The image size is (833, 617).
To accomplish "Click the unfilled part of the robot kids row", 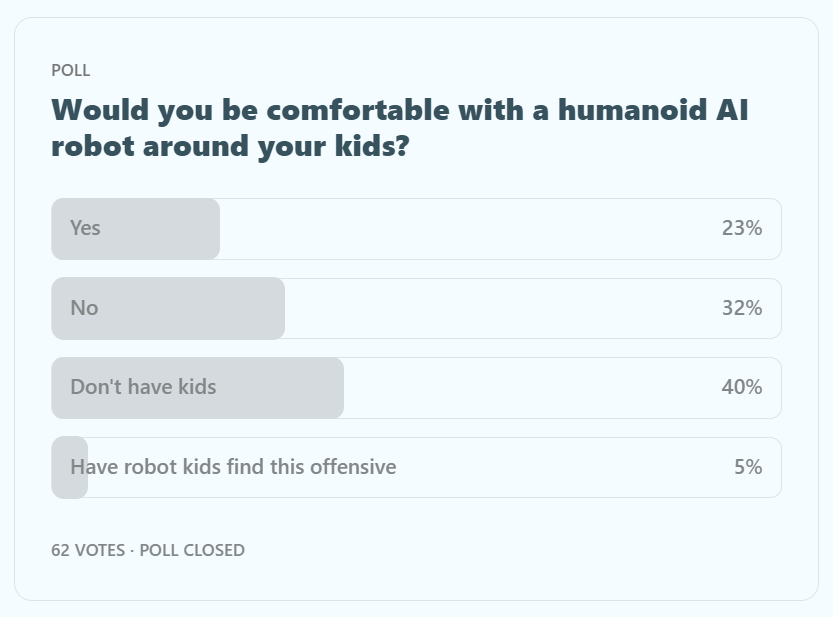I will point(560,467).
